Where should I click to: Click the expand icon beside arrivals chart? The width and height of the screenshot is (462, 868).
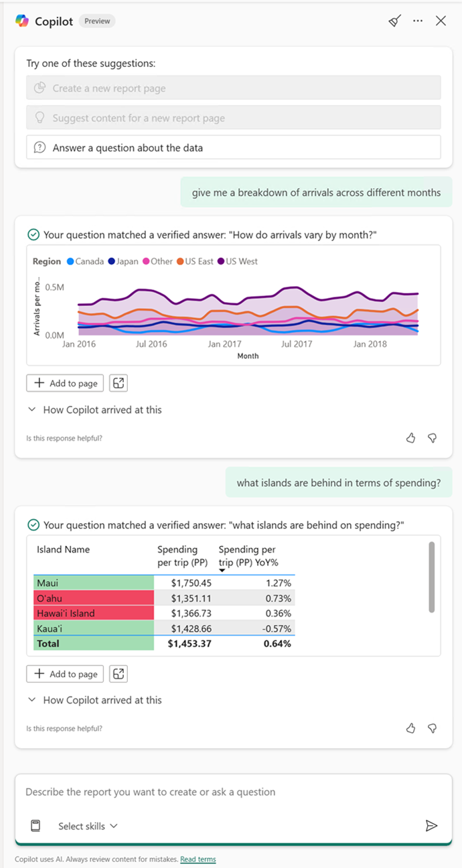119,383
